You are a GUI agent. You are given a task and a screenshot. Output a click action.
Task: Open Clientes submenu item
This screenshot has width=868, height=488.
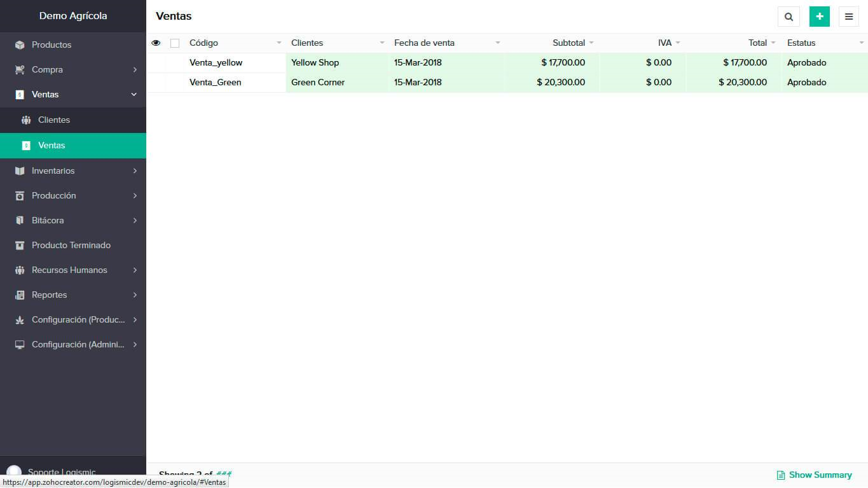tap(54, 120)
